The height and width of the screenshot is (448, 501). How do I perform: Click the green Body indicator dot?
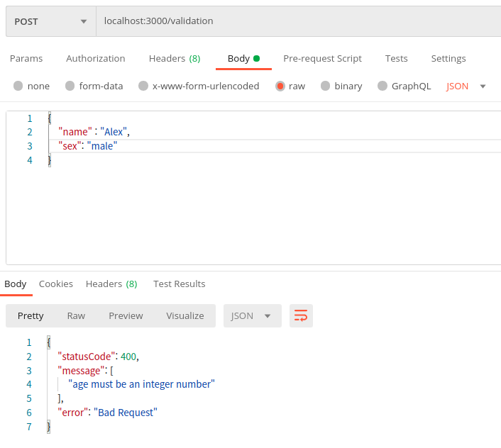point(256,58)
